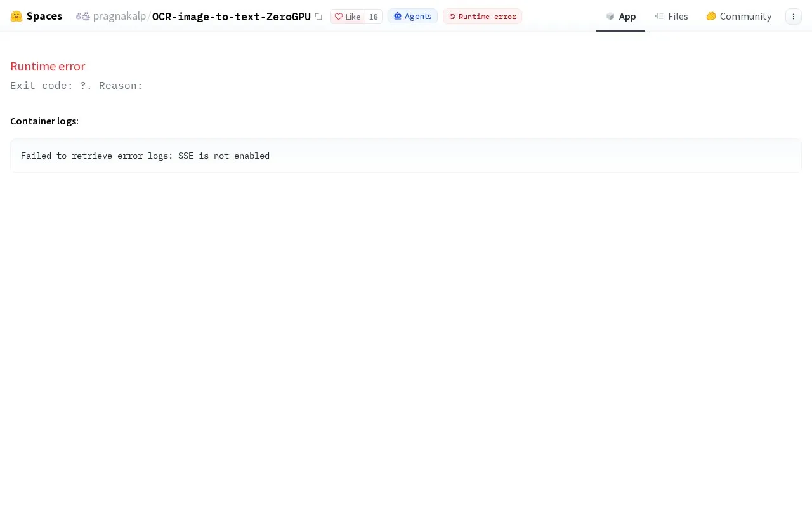Click the pragnakalp avatar icon
The image size is (812, 508).
[x=82, y=16]
